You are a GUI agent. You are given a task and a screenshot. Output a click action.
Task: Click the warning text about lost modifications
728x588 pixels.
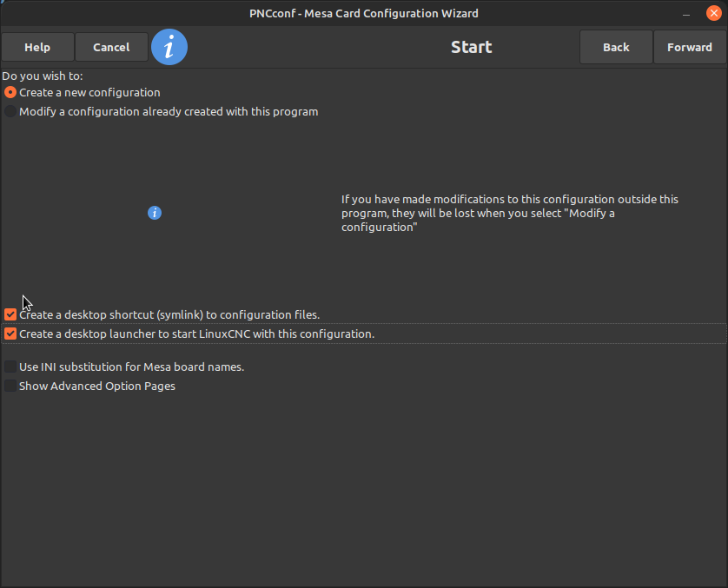coord(509,213)
